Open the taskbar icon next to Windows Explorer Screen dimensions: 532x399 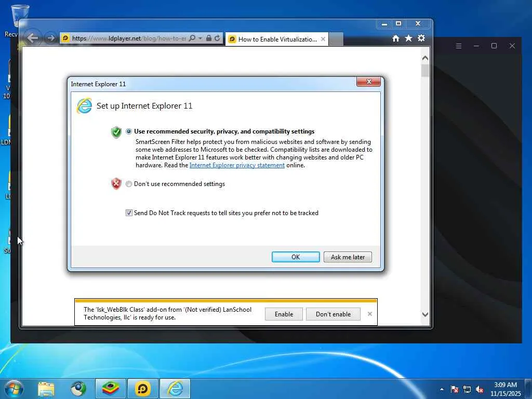tap(78, 389)
